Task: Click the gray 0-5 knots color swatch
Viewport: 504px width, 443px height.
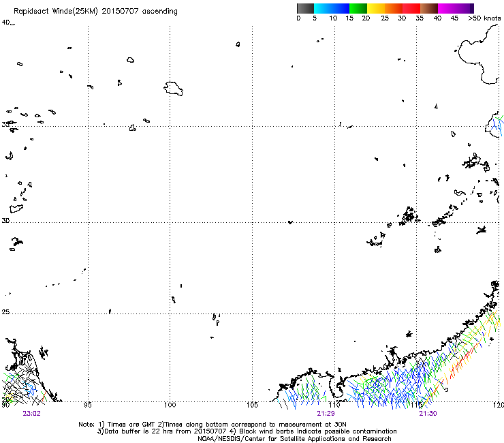Action: coord(305,8)
